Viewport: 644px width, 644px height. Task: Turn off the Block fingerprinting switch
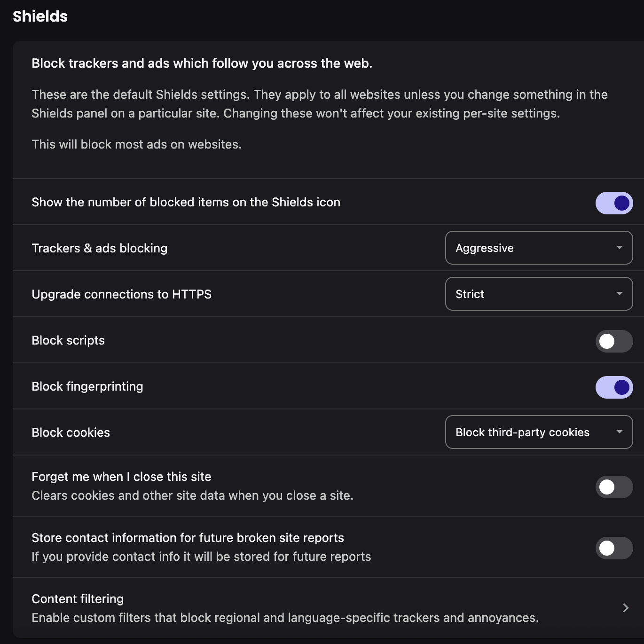tap(614, 387)
